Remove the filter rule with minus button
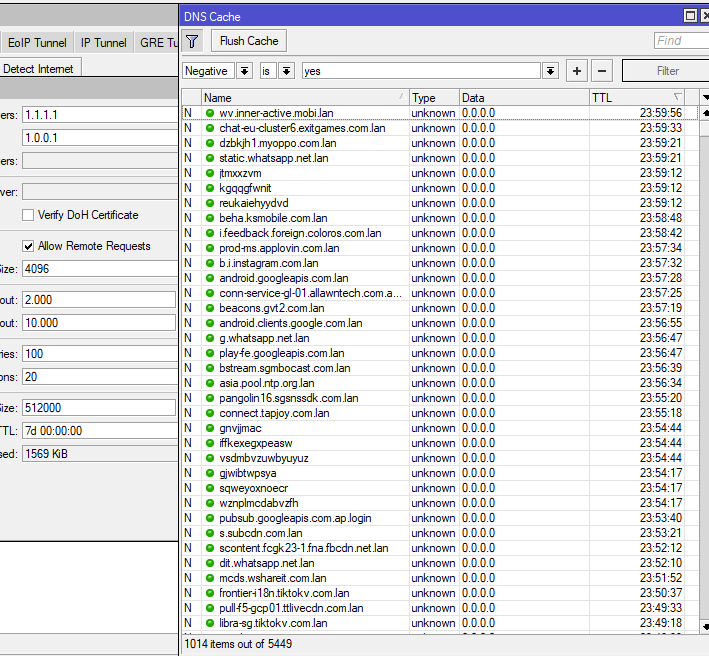709x656 pixels. 602,71
